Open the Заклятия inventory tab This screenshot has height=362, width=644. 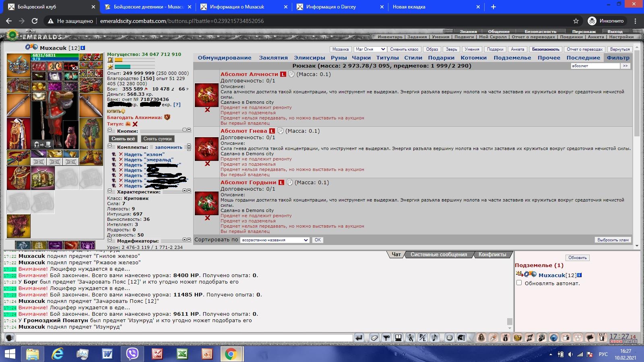click(x=273, y=58)
